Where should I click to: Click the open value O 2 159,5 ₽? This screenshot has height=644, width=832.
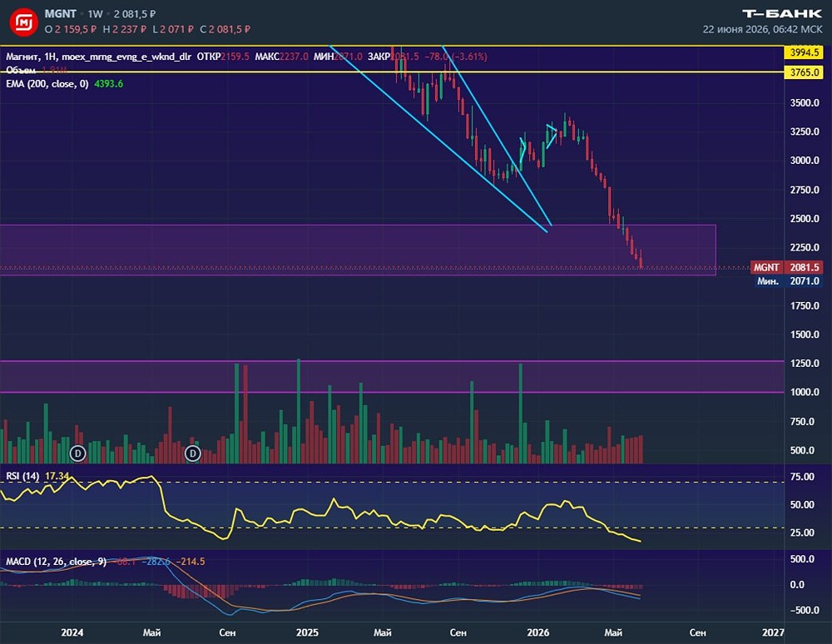coord(71,30)
